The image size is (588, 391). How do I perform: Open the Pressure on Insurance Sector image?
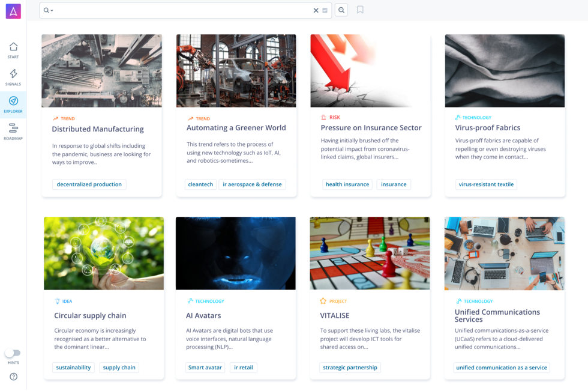(x=371, y=71)
